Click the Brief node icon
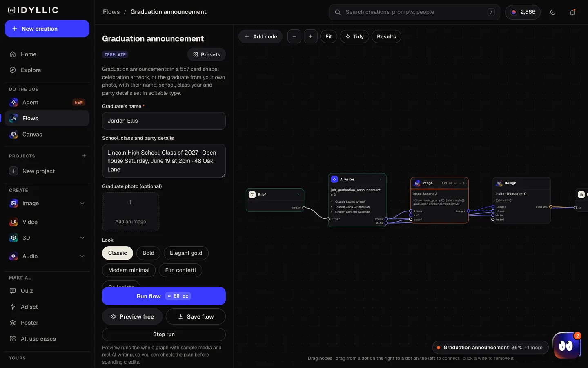The height and width of the screenshot is (368, 588). tap(252, 195)
